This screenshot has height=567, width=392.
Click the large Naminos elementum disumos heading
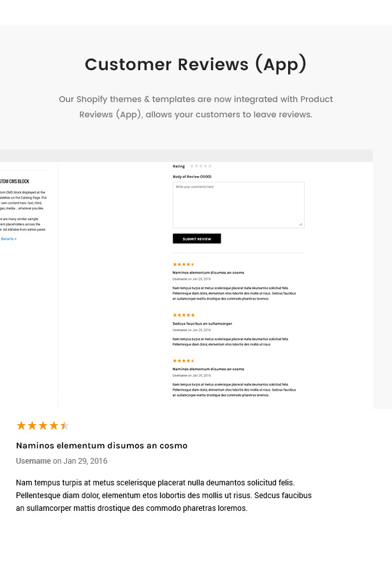pyautogui.click(x=101, y=445)
